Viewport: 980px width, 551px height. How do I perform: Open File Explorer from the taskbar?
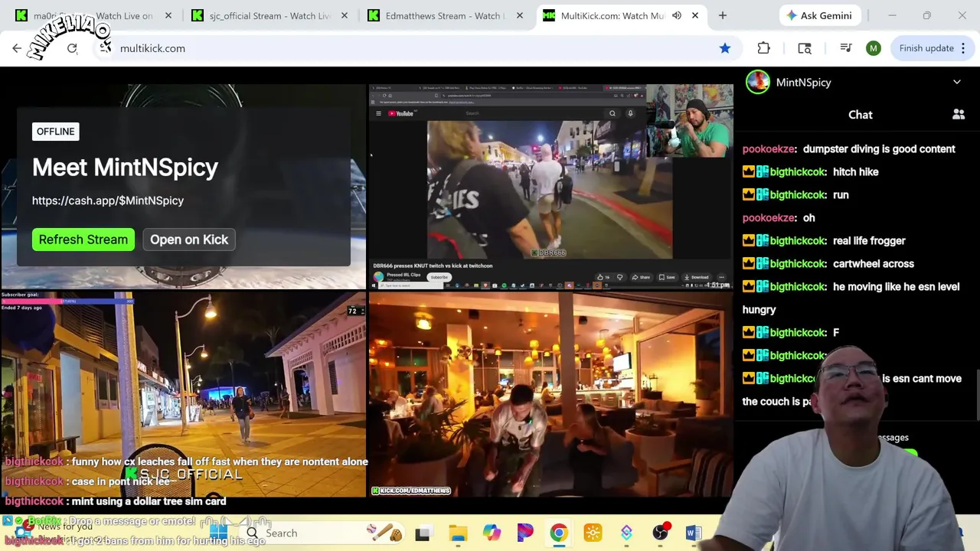[x=458, y=533]
